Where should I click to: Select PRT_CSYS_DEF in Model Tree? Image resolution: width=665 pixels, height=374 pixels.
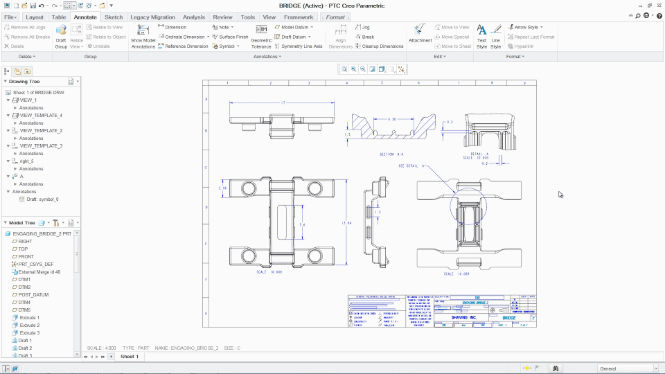(33, 264)
